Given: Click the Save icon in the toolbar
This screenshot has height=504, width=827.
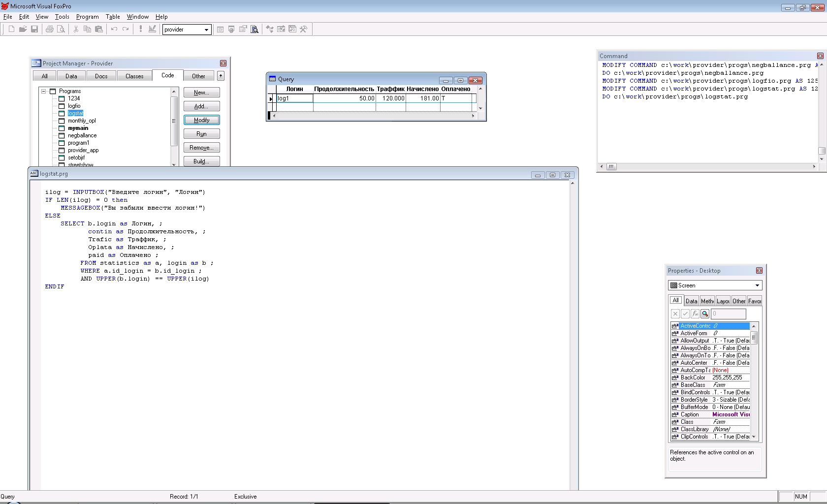Looking at the screenshot, I should click(34, 30).
